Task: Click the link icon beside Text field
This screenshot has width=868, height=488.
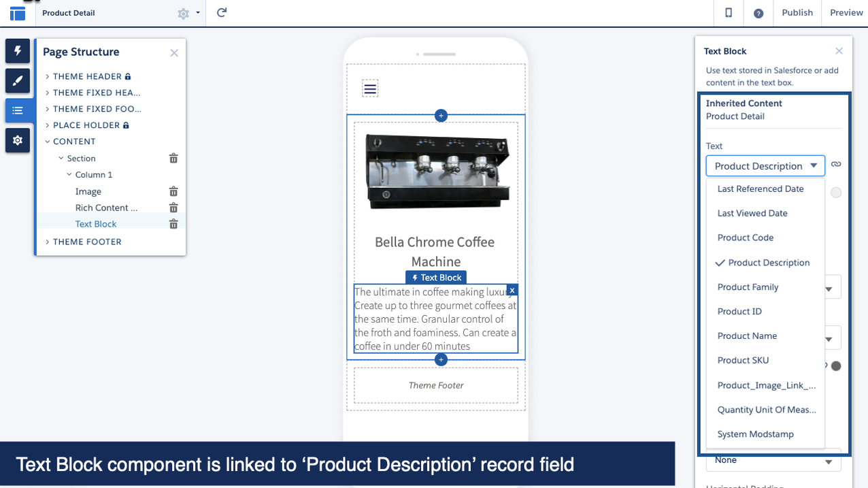Action: [x=836, y=165]
